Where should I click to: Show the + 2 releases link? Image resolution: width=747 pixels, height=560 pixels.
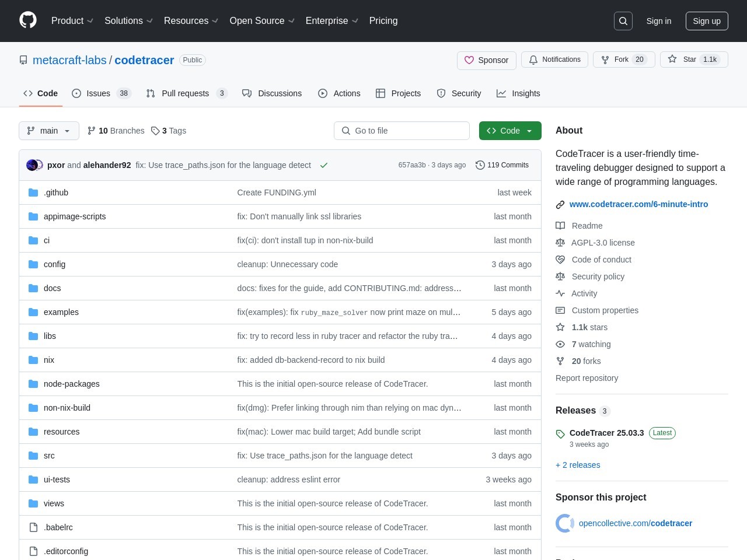[x=578, y=465]
